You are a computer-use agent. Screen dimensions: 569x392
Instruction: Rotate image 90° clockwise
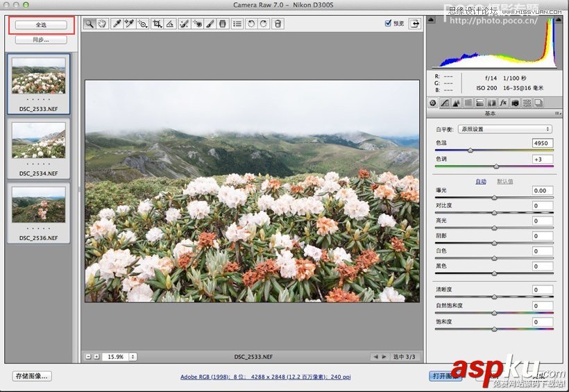coord(264,24)
